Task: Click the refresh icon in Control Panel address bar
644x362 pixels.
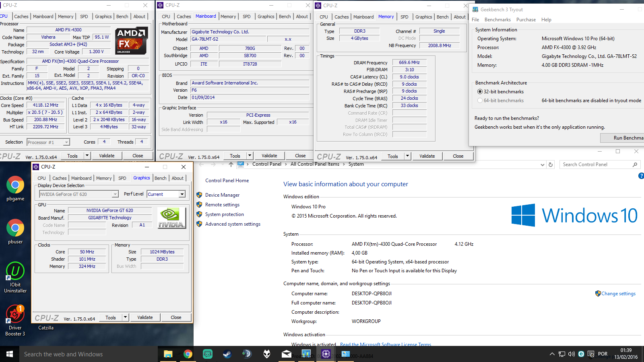Action: point(551,165)
